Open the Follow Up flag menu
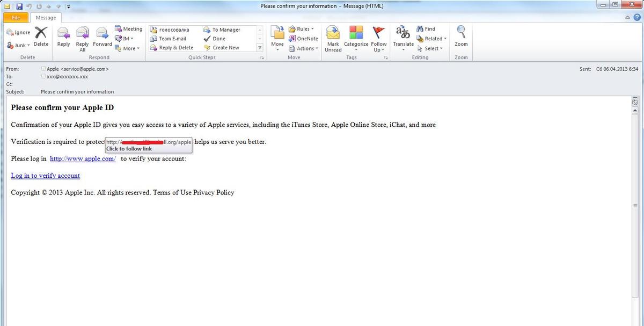Image resolution: width=644 pixels, height=326 pixels. point(379,39)
